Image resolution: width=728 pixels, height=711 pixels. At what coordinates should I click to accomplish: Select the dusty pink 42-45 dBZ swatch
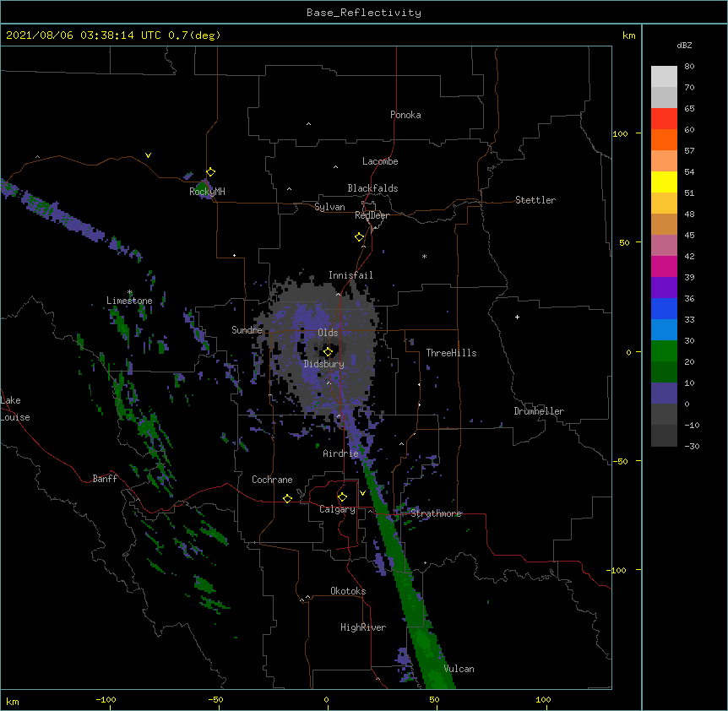[664, 246]
